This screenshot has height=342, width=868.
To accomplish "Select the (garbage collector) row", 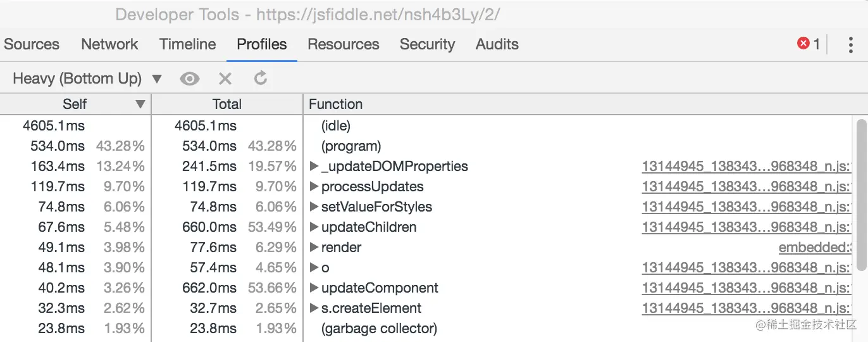I will coord(379,329).
